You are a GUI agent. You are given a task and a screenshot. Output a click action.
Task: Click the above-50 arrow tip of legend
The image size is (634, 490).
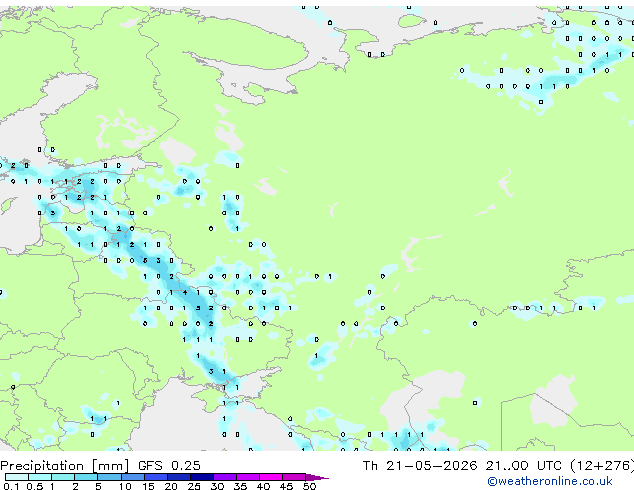click(317, 477)
